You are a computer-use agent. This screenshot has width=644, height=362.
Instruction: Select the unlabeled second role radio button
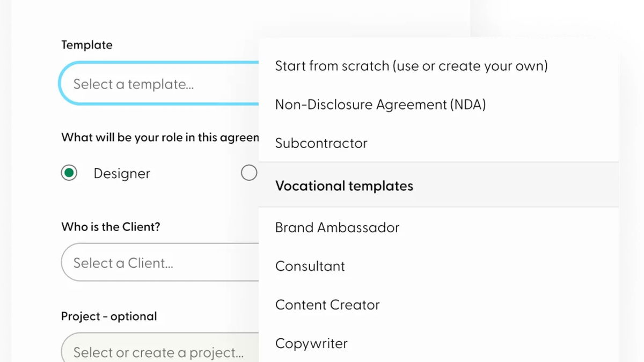click(249, 173)
